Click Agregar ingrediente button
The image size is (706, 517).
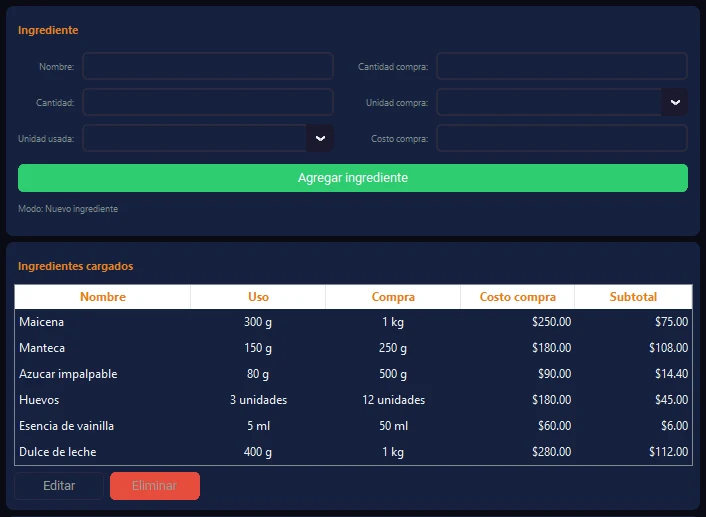point(353,178)
